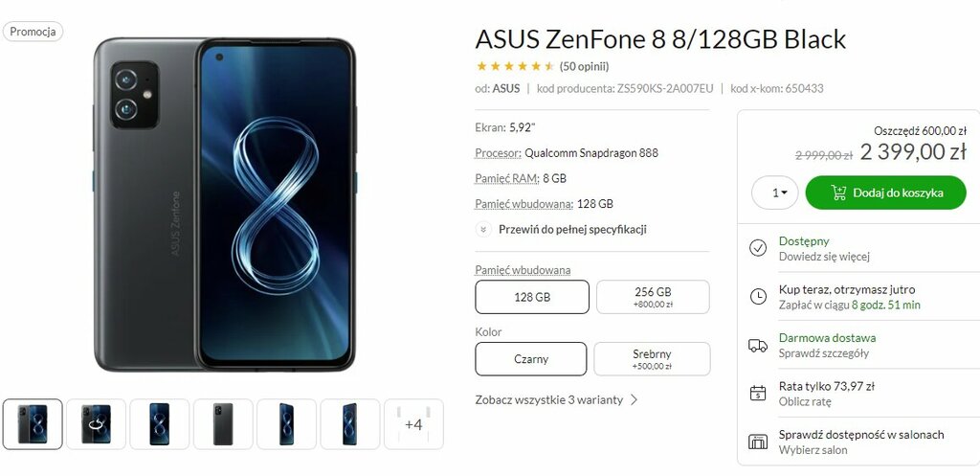Add product with Dodaj do koszyka
Image resolution: width=980 pixels, height=476 pixels.
(885, 193)
